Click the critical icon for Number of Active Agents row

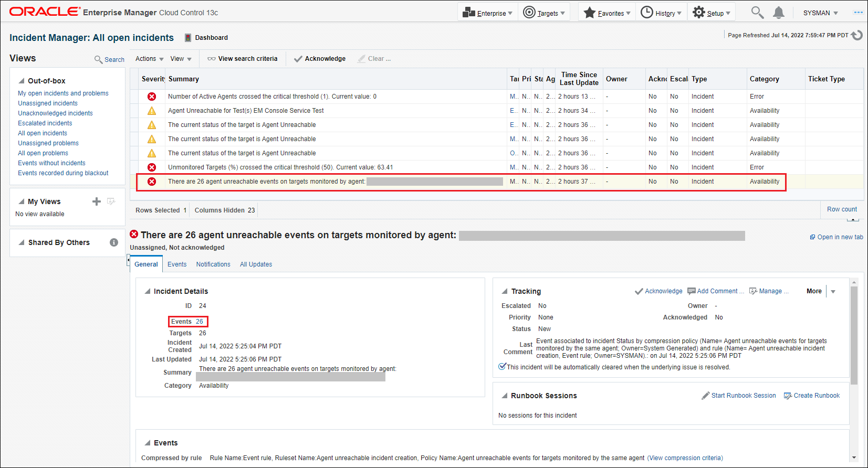click(x=152, y=97)
